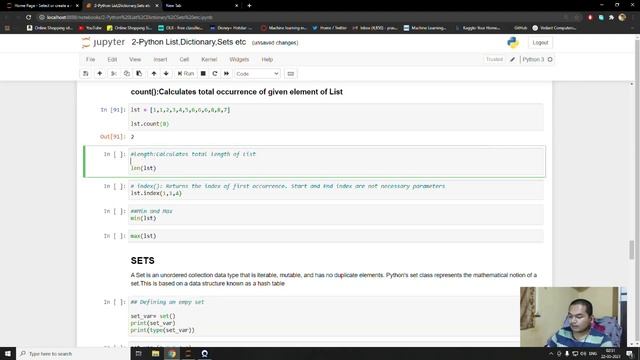The image size is (640, 360).
Task: Show hidden system tray icons chevron
Action: pyautogui.click(x=551, y=353)
